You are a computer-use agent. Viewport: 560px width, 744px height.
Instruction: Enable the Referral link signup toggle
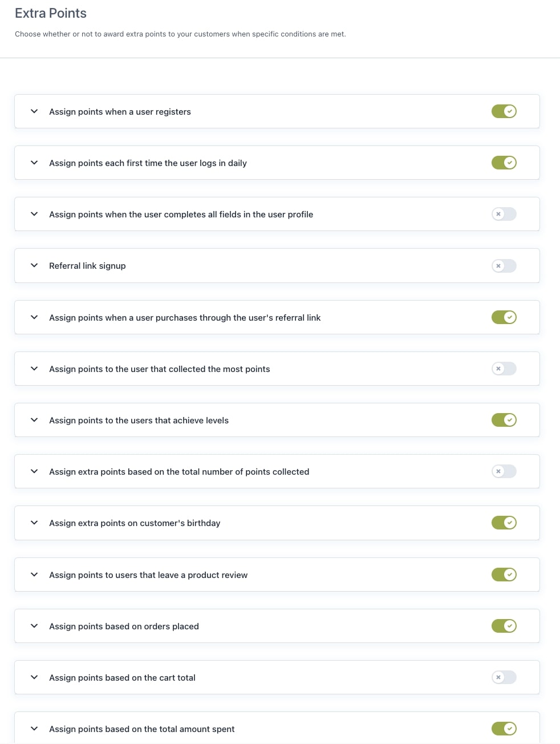pyautogui.click(x=504, y=266)
